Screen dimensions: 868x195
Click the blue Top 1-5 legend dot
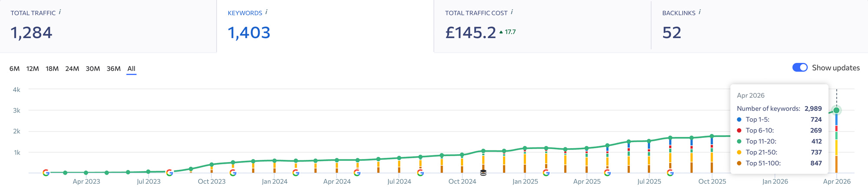pyautogui.click(x=739, y=120)
